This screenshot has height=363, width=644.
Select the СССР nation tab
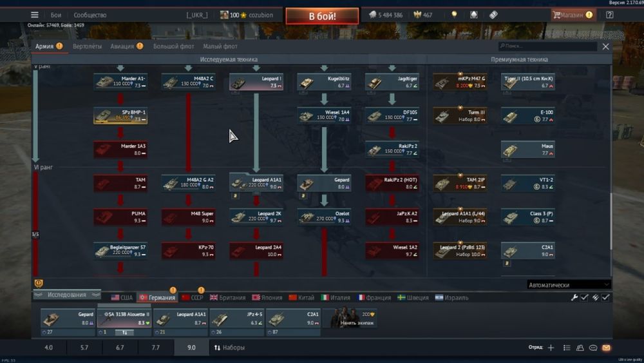193,298
